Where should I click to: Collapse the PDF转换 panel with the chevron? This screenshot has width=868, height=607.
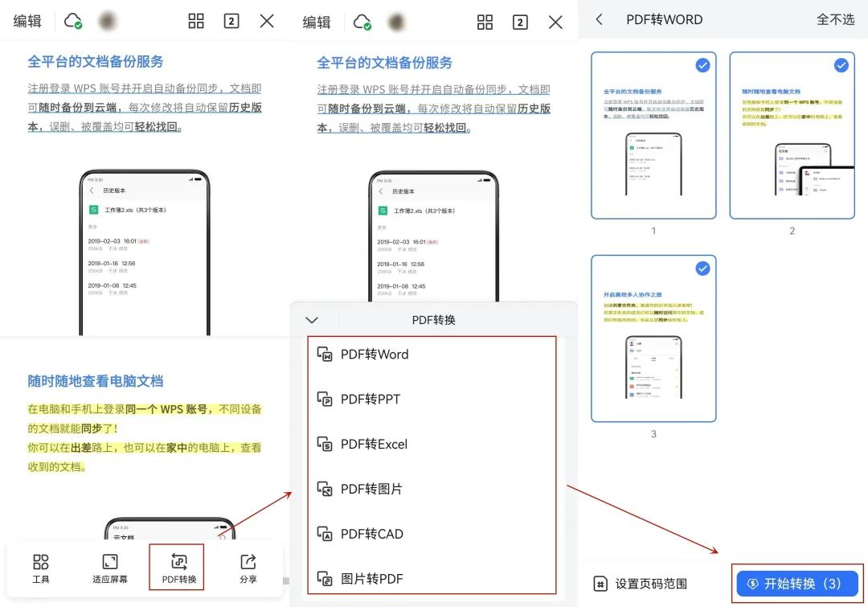(x=312, y=320)
